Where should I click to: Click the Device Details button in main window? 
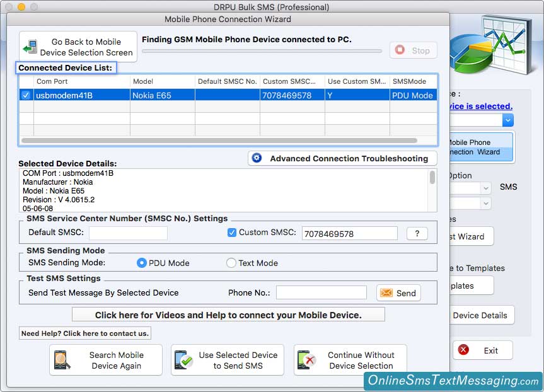(x=482, y=315)
